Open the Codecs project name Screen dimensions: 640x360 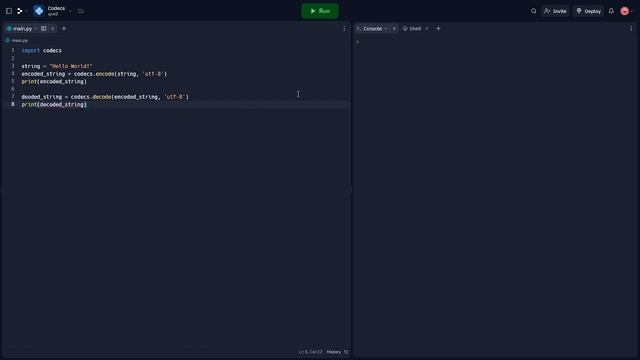(56, 8)
